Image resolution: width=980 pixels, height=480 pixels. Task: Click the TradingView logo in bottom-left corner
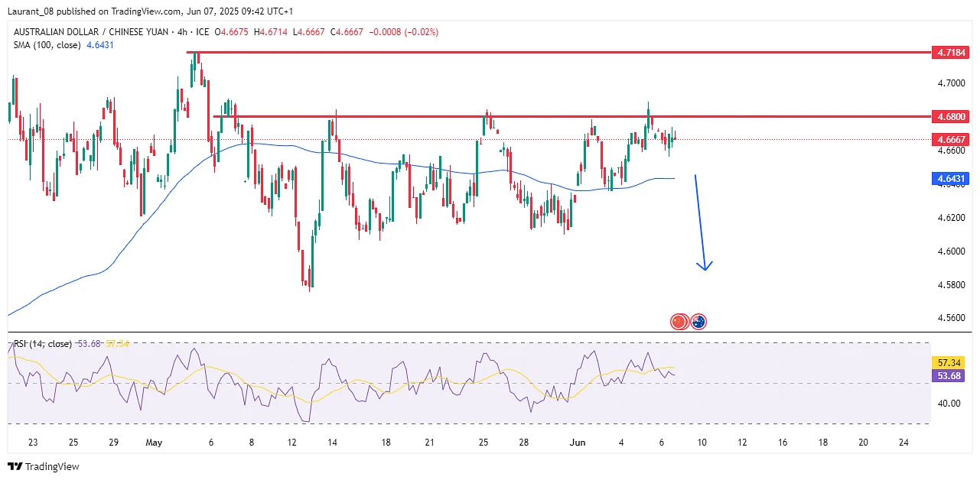coord(44,466)
